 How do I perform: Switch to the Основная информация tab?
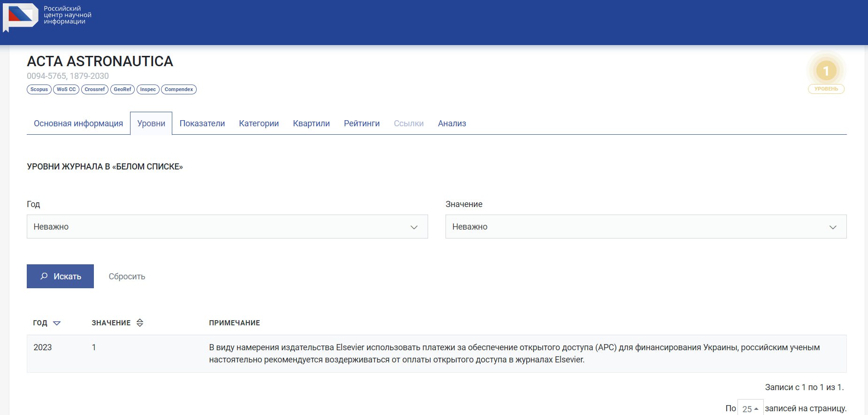click(x=78, y=123)
